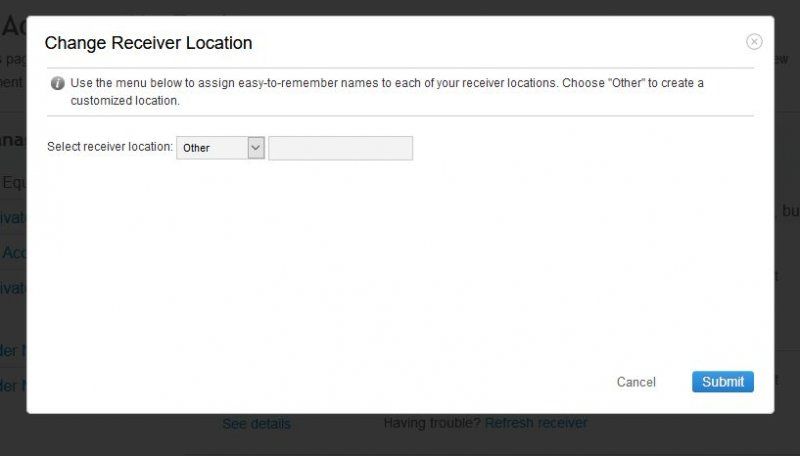Click the 'Refresh receiver' link
Viewport: 800px width, 456px height.
[536, 423]
